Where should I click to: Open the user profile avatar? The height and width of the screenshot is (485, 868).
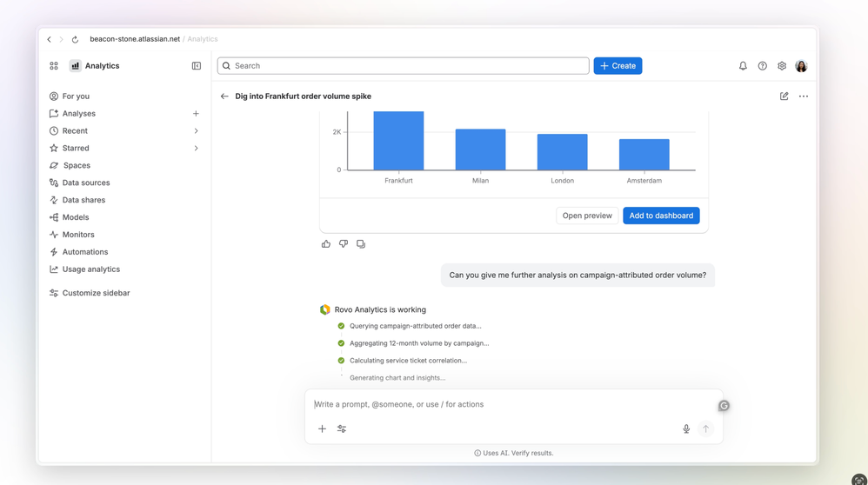pyautogui.click(x=801, y=66)
